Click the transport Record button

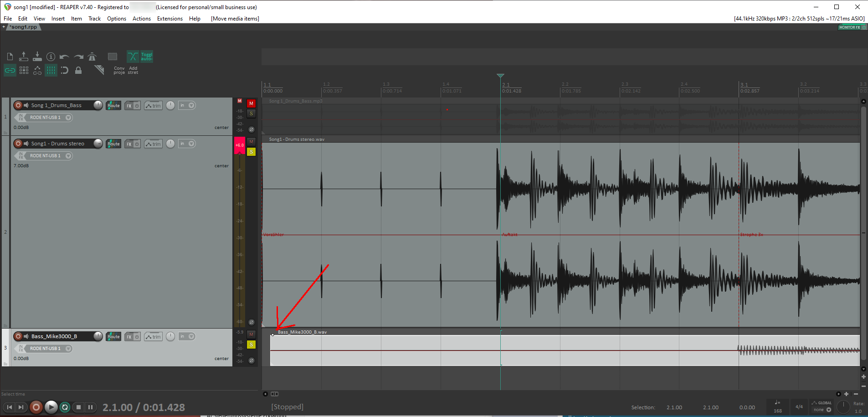(x=36, y=407)
